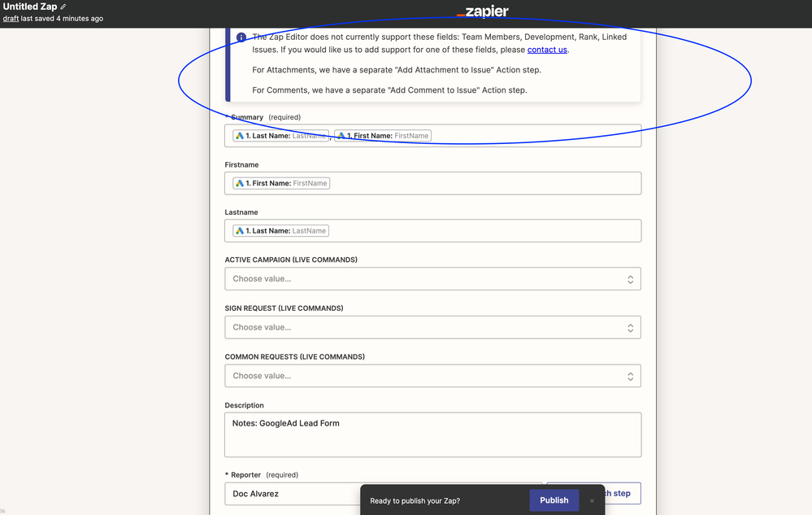Viewport: 812px width, 515px height.
Task: Open the SIGN REQUEST dropdown
Action: tap(433, 327)
